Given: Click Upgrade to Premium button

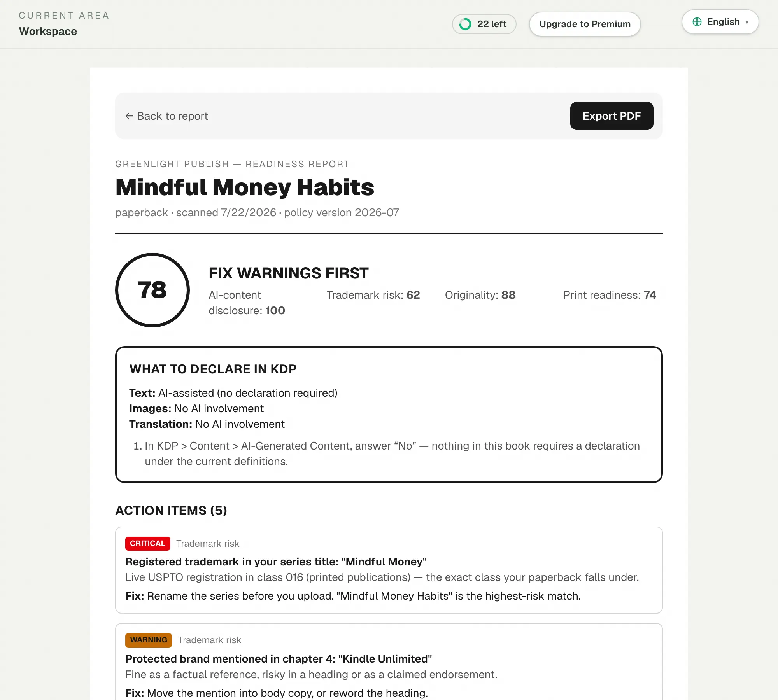Looking at the screenshot, I should (585, 24).
